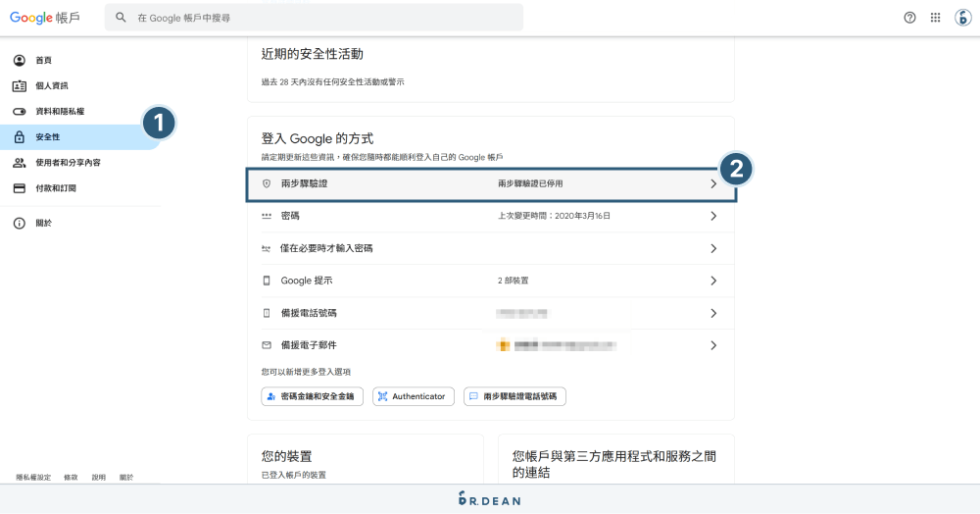Click the 2 部裝置 text
The height and width of the screenshot is (514, 980).
(x=513, y=281)
